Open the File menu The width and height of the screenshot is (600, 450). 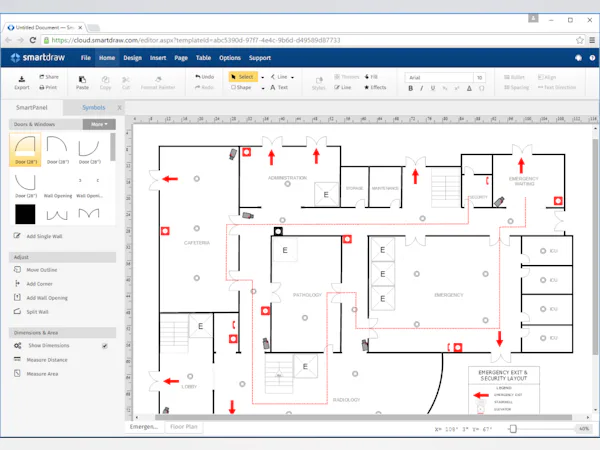pos(86,58)
